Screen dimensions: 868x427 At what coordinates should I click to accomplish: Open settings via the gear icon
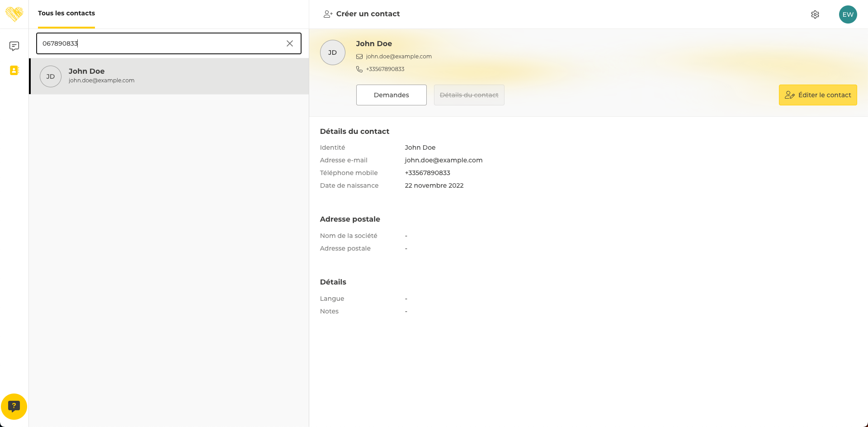[x=815, y=14]
